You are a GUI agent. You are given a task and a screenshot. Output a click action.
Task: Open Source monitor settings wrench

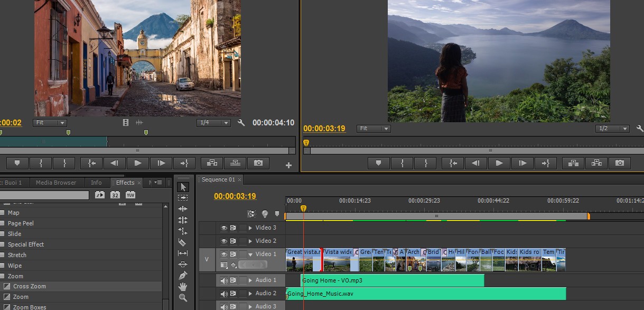pyautogui.click(x=241, y=123)
